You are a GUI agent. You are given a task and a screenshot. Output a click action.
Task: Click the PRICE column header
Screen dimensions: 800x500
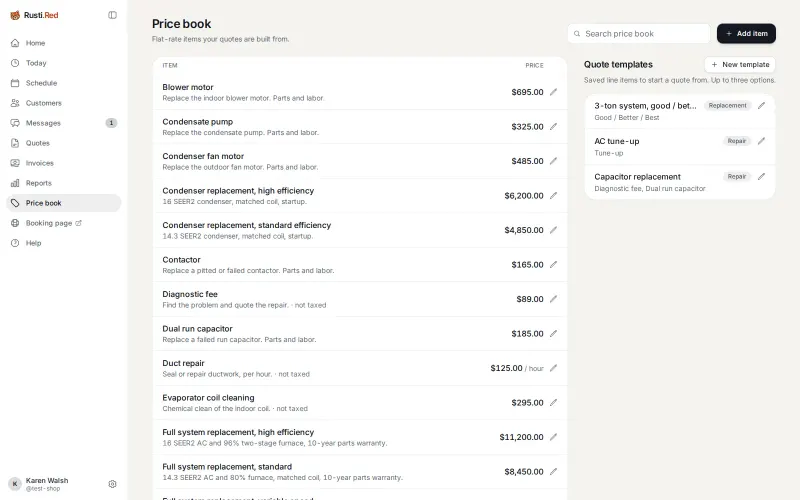[x=534, y=65]
